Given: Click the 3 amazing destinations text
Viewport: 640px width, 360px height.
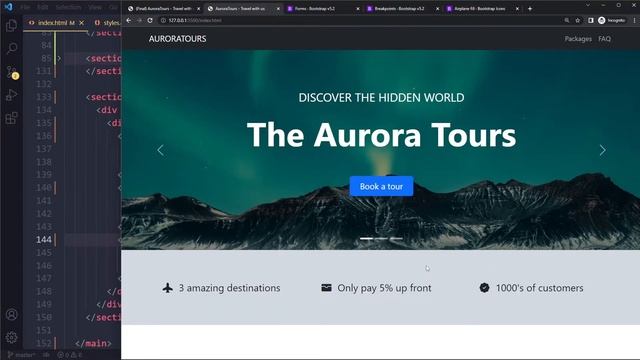Looking at the screenshot, I should (x=229, y=288).
